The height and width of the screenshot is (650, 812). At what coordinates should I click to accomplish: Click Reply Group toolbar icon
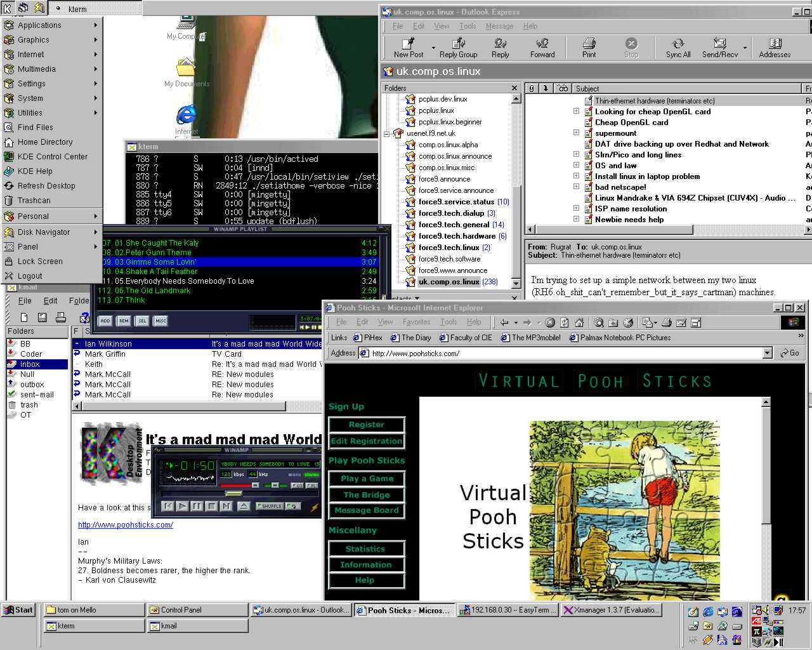click(x=458, y=48)
